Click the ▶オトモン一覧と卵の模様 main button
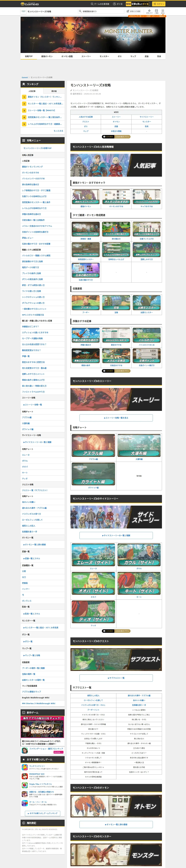The image size is (186, 868). pos(116,825)
